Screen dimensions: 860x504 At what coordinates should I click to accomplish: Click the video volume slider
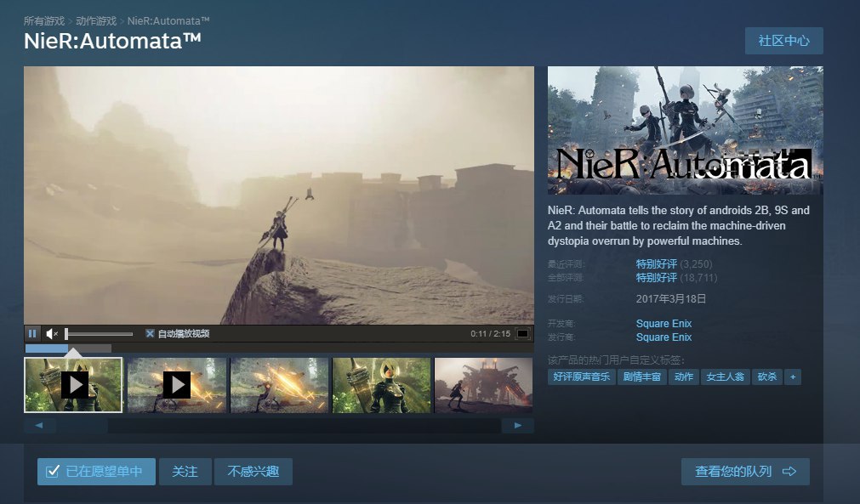[99, 334]
